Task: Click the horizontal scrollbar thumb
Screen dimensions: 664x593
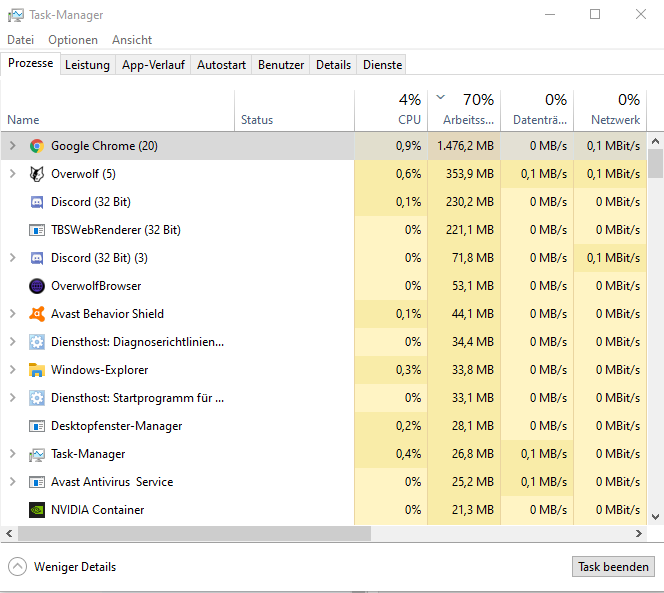Action: pos(194,534)
